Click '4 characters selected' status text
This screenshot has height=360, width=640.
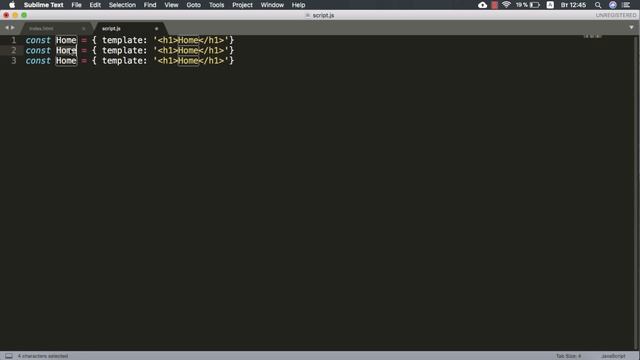click(x=43, y=356)
